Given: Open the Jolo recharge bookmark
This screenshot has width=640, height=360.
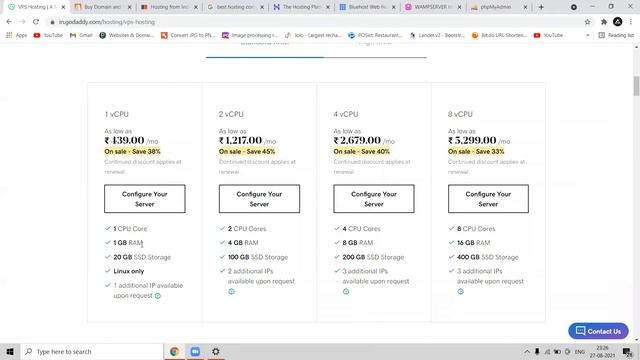Looking at the screenshot, I should pyautogui.click(x=313, y=36).
